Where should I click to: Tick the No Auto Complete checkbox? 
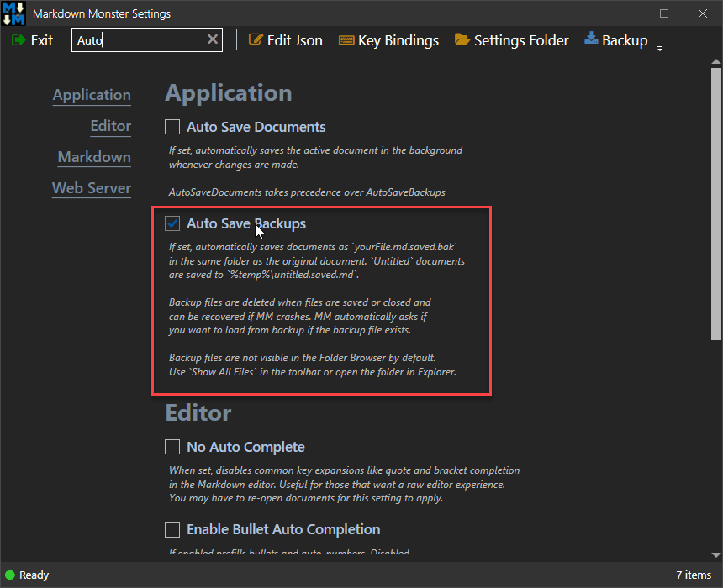[x=172, y=447]
